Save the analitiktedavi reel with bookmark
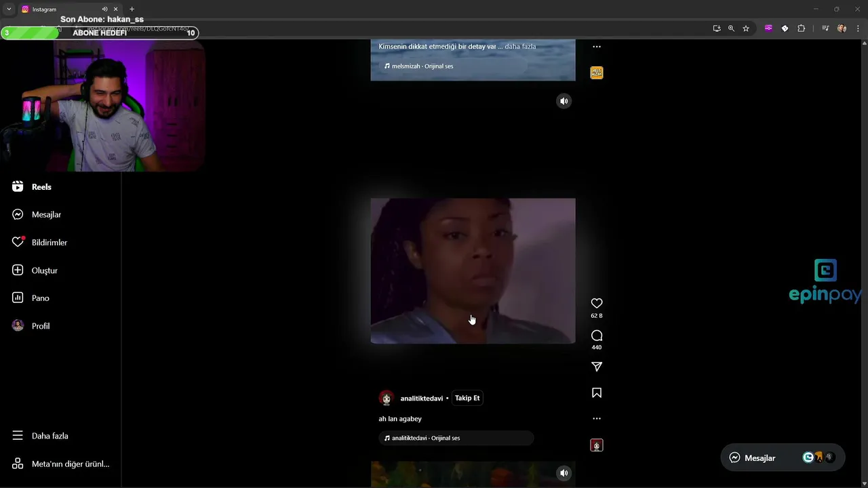The image size is (868, 488). [597, 393]
